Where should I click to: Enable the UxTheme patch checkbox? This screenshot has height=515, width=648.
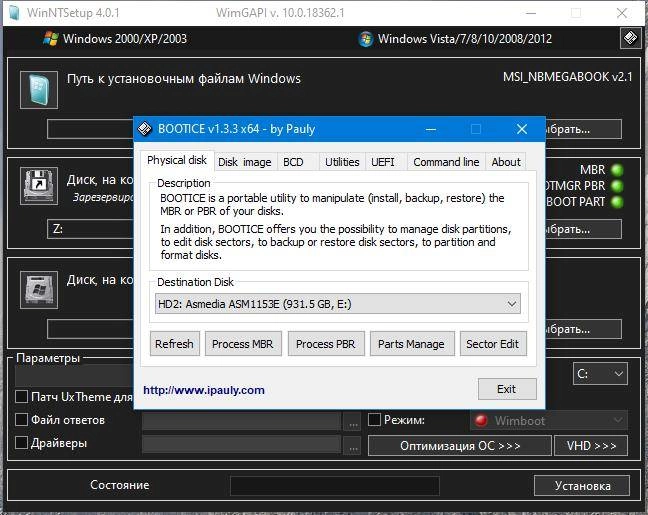tap(21, 396)
